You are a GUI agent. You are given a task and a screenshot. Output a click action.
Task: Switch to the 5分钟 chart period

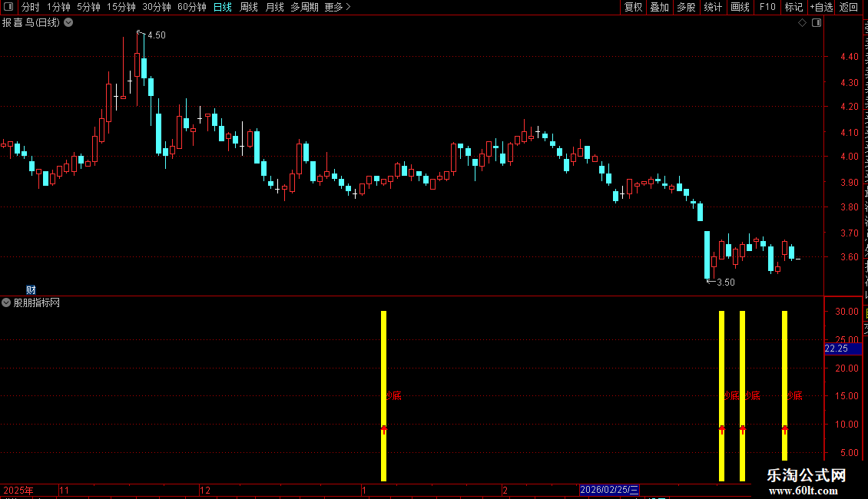click(x=88, y=7)
